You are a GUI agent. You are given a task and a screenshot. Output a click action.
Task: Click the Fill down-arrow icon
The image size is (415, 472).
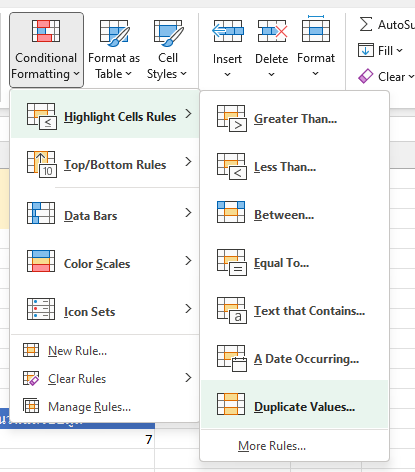366,50
